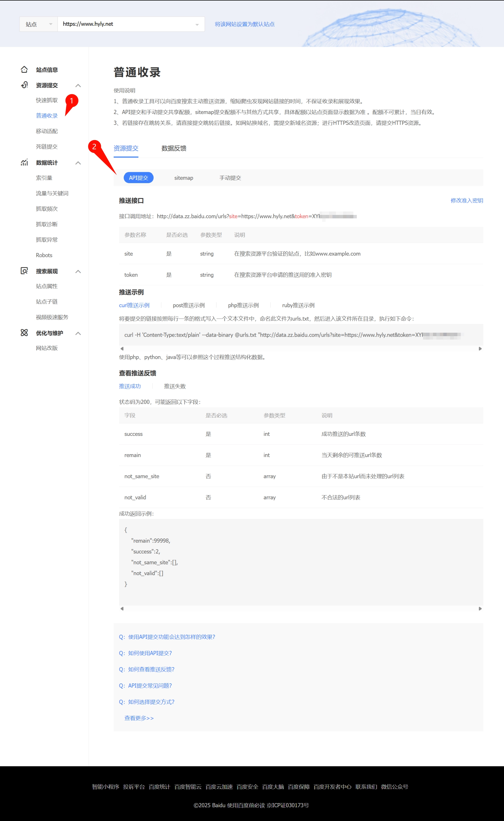
Task: Click 将该网站设置为默认站点 link
Action: click(x=245, y=24)
